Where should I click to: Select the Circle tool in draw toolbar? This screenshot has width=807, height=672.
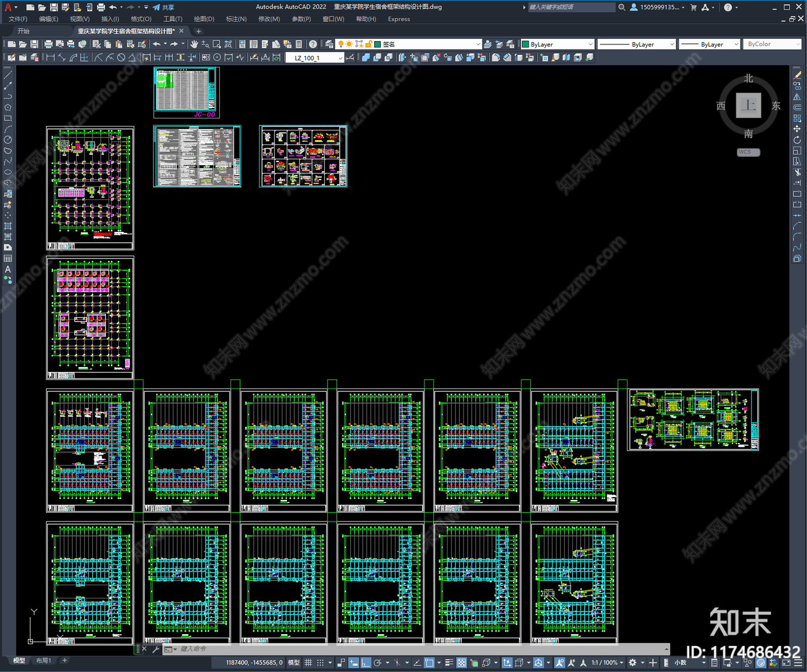tap(8, 140)
